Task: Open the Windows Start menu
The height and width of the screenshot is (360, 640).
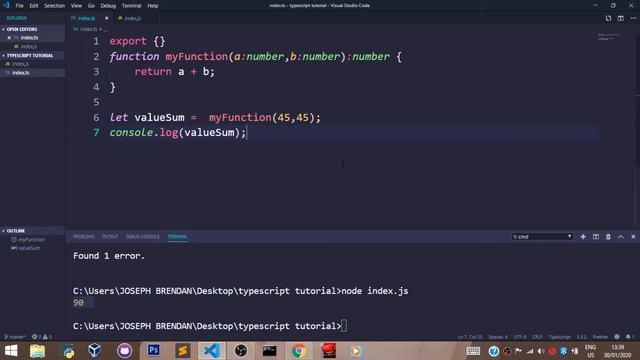Action: 11,351
